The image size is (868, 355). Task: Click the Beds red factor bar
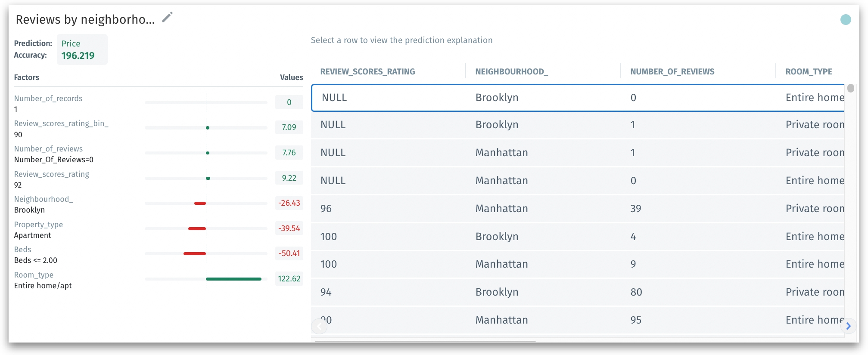[195, 253]
